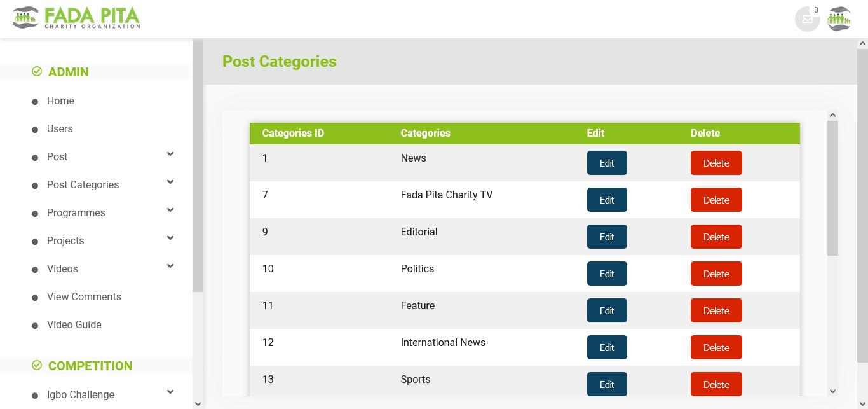Click the user profile avatar icon
Screen dimensions: 868x409
(839, 19)
